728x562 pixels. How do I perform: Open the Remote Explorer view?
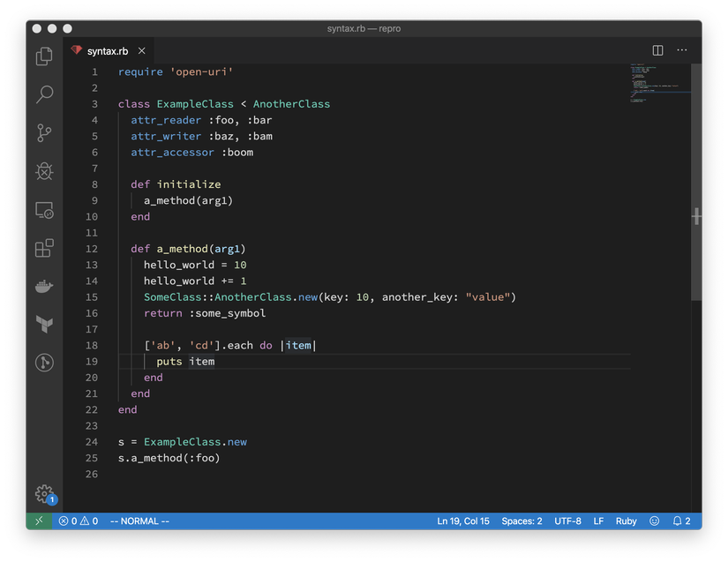[x=44, y=210]
